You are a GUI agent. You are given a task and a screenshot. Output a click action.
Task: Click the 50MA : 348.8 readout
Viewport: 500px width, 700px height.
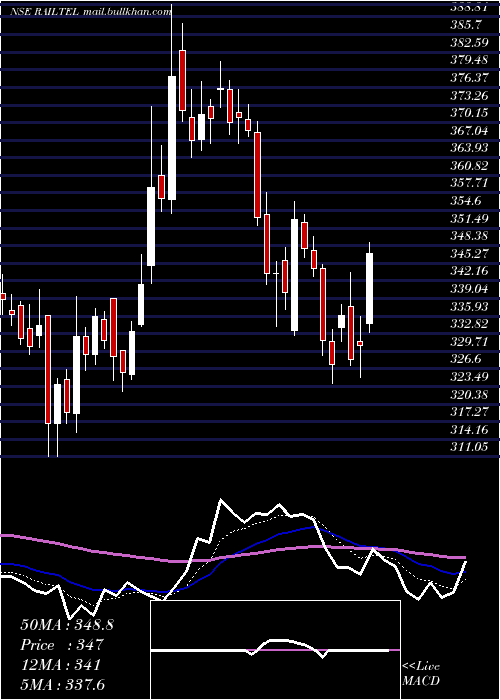[x=67, y=625]
